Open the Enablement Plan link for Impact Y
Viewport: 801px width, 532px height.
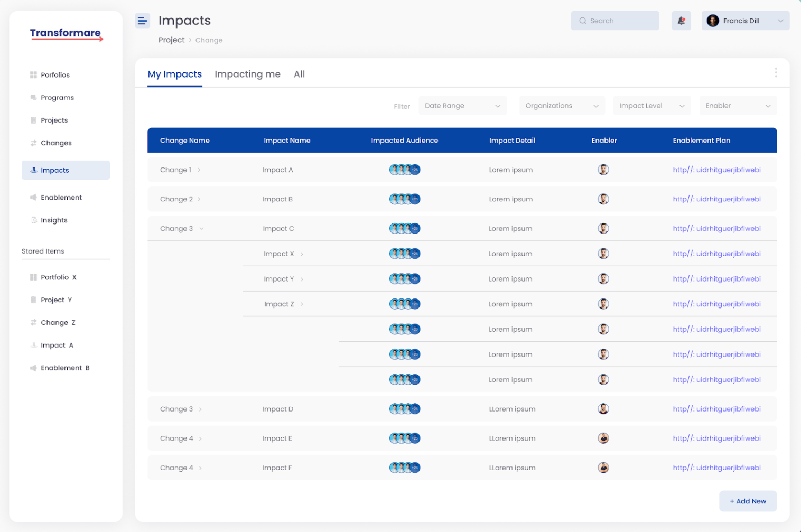pos(716,279)
